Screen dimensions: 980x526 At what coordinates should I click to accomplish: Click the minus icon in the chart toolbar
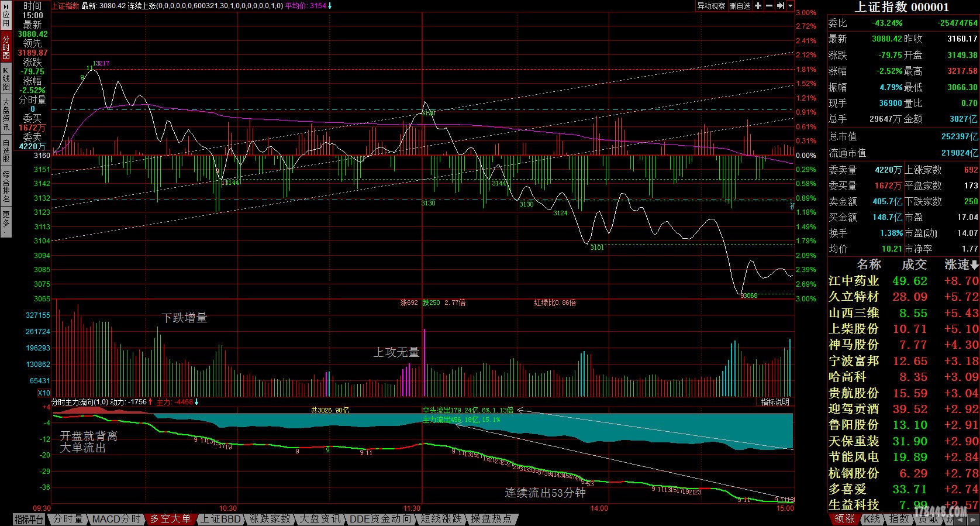coord(769,6)
